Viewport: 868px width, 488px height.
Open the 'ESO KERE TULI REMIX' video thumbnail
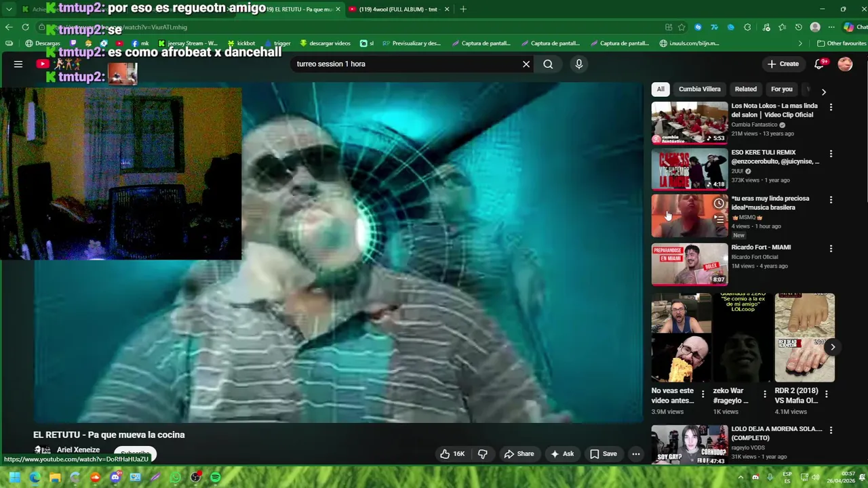[x=690, y=169]
